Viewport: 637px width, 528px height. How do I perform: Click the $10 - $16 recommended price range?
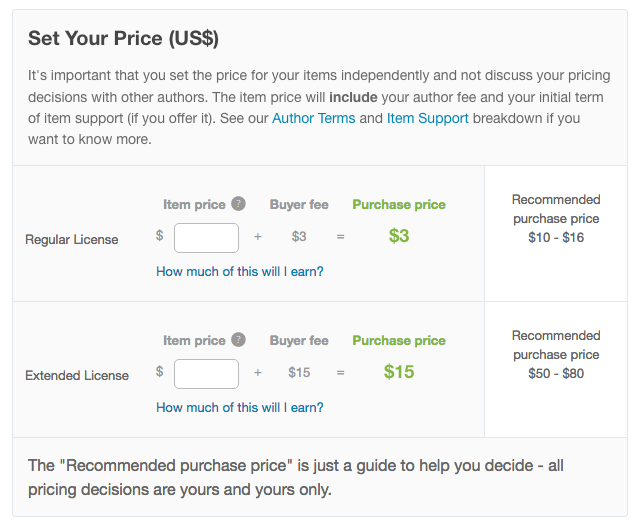pos(556,237)
